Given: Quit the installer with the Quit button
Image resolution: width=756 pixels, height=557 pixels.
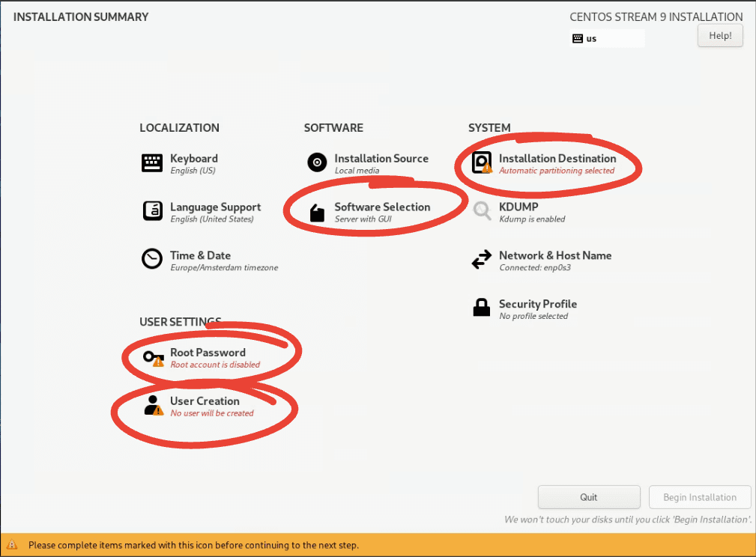Looking at the screenshot, I should pos(589,497).
